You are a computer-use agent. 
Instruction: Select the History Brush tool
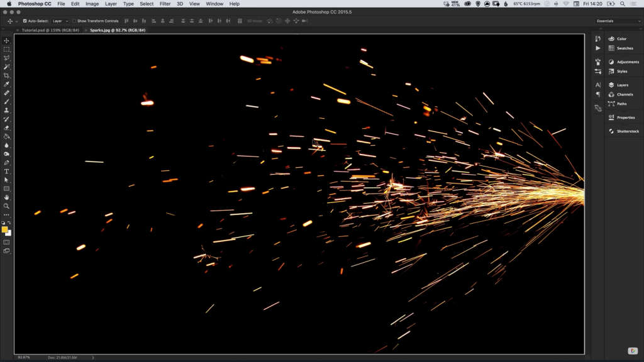point(6,119)
